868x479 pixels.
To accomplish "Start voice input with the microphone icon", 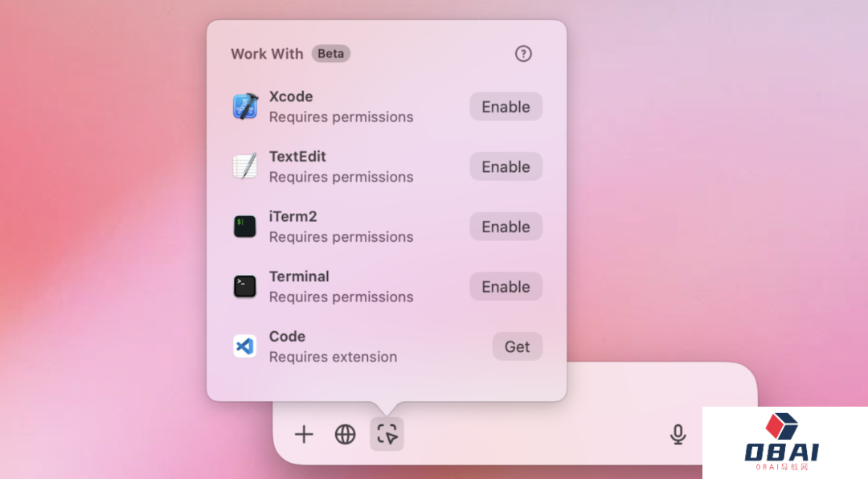I will point(678,435).
